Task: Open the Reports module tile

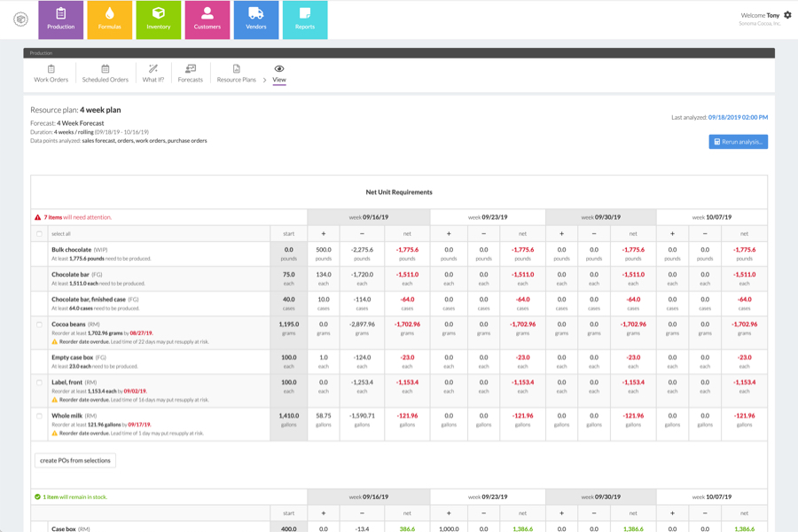Action: 305,20
